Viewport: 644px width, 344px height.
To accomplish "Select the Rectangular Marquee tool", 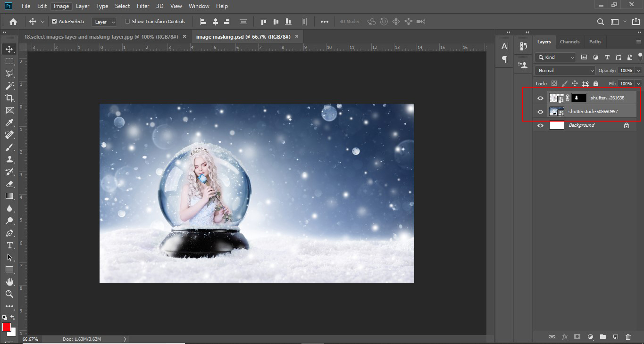I will [x=9, y=61].
